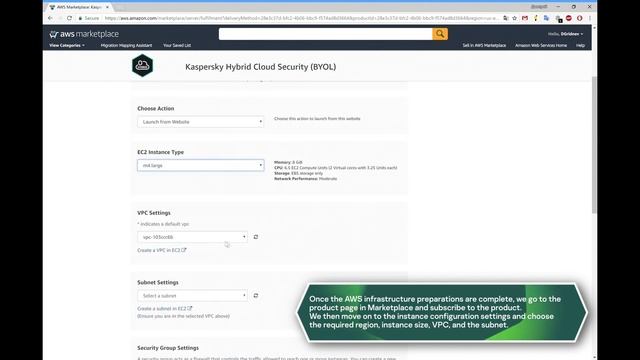Viewport: 640px width, 360px height.
Task: Refresh the subnet list
Action: (256, 296)
